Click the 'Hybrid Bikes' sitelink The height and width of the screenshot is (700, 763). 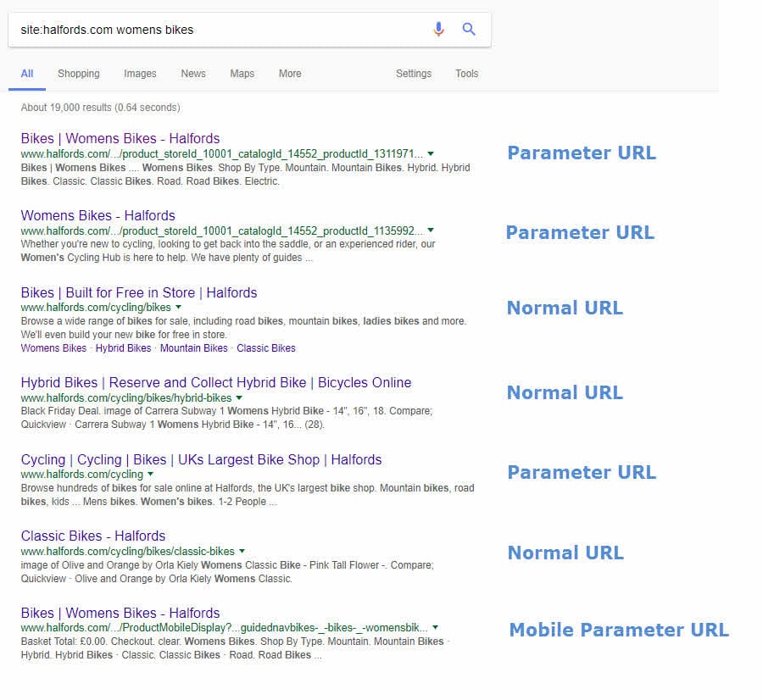click(123, 348)
